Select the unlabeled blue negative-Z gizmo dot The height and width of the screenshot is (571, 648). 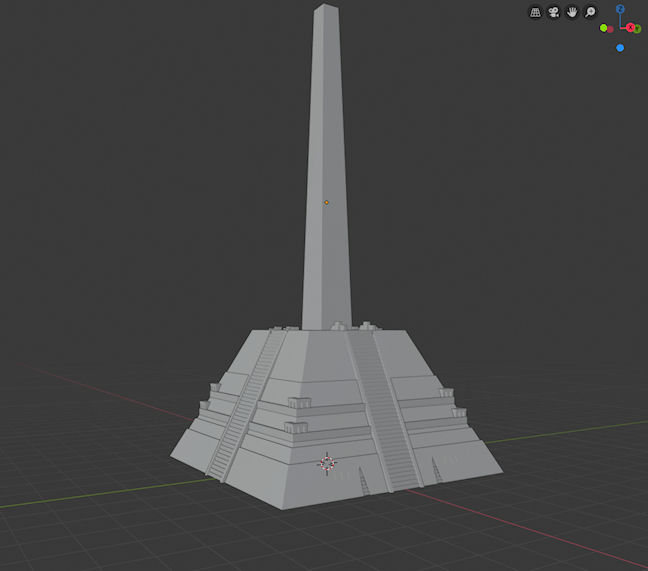tap(620, 47)
